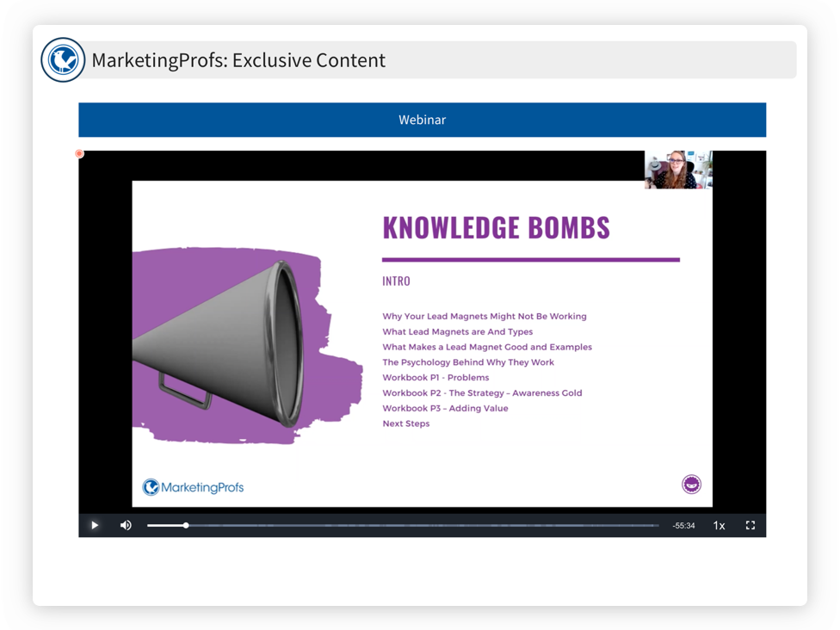Click the purple ninja badge on slide
Viewport: 840px width, 630px height.
pos(691,485)
